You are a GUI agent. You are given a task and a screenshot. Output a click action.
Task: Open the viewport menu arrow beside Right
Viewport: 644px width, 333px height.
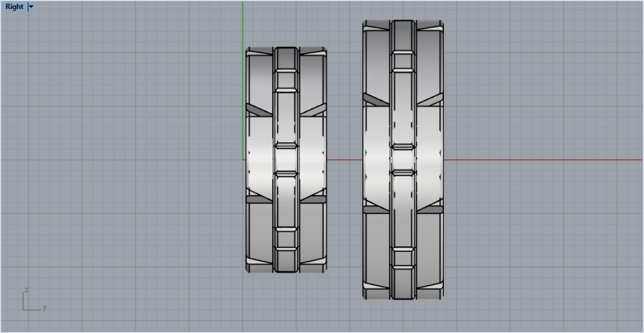tap(31, 7)
